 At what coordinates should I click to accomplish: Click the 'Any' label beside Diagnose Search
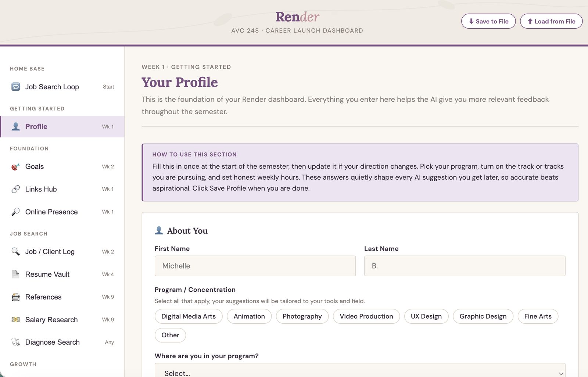click(x=109, y=342)
